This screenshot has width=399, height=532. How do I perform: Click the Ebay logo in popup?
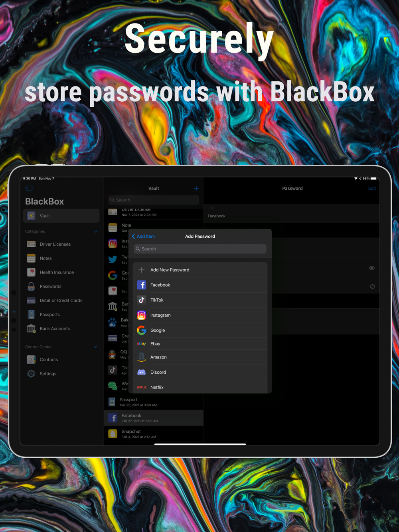141,344
